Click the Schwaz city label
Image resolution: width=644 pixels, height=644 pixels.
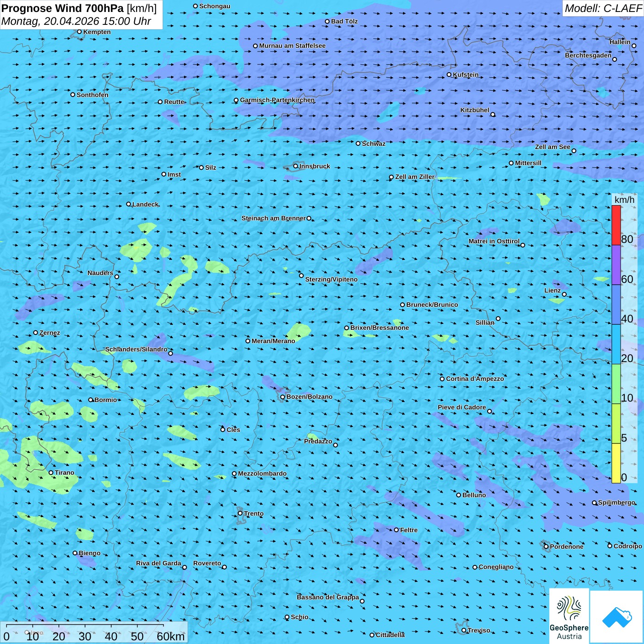[374, 144]
